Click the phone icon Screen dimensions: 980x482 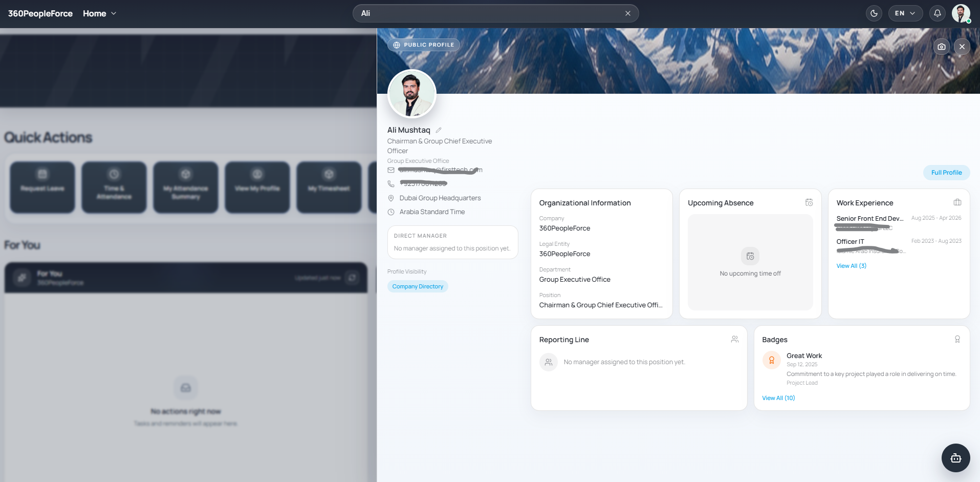[391, 184]
